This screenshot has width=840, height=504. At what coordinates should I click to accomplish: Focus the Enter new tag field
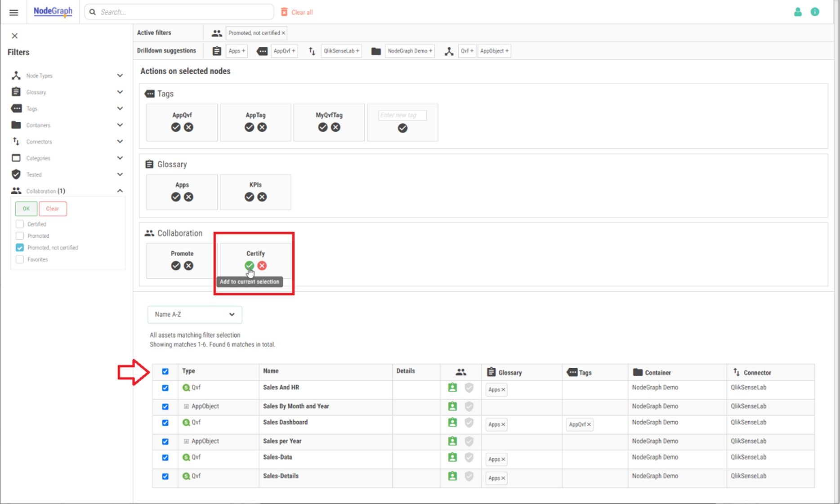[x=402, y=116]
